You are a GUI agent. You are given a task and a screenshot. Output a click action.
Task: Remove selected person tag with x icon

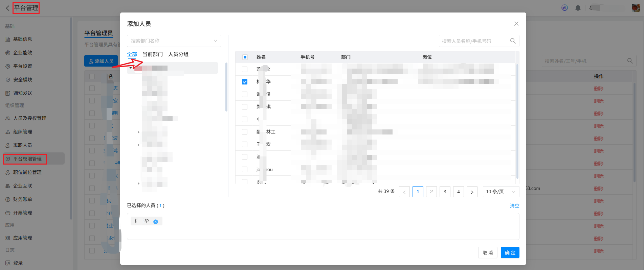(x=156, y=222)
